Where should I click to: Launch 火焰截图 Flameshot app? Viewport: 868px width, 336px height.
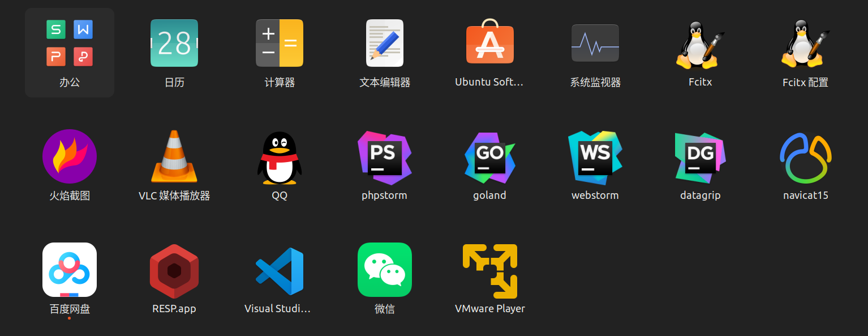pyautogui.click(x=70, y=156)
